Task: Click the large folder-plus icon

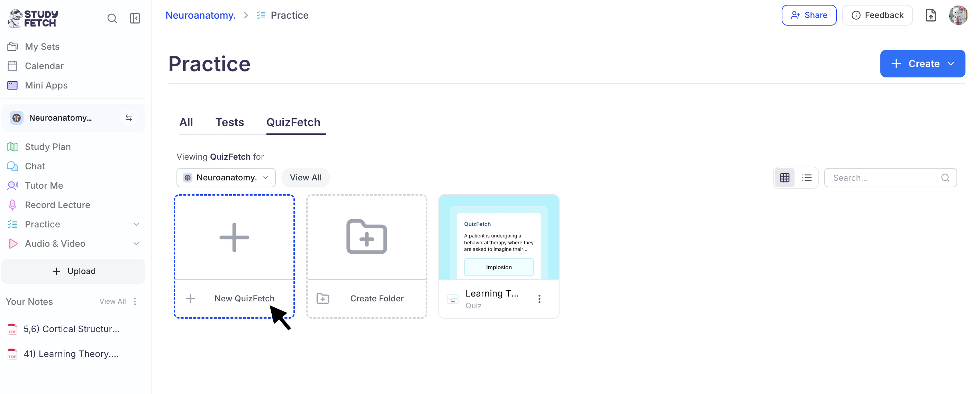Action: tap(367, 236)
